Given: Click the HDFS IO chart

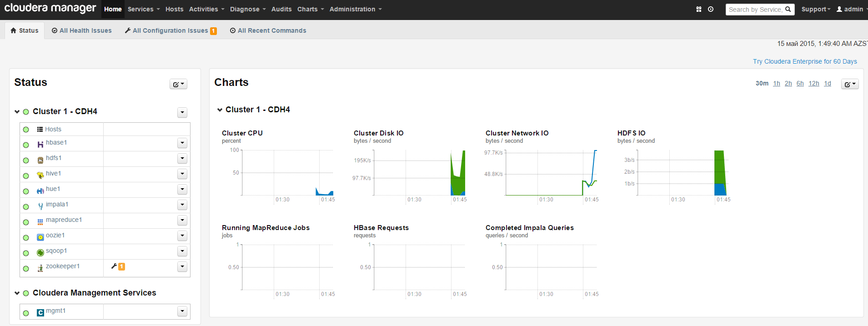Looking at the screenshot, I should tap(674, 166).
